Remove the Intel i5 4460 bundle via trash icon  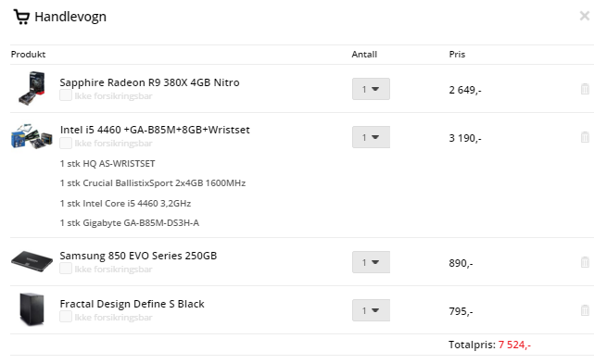pos(585,137)
